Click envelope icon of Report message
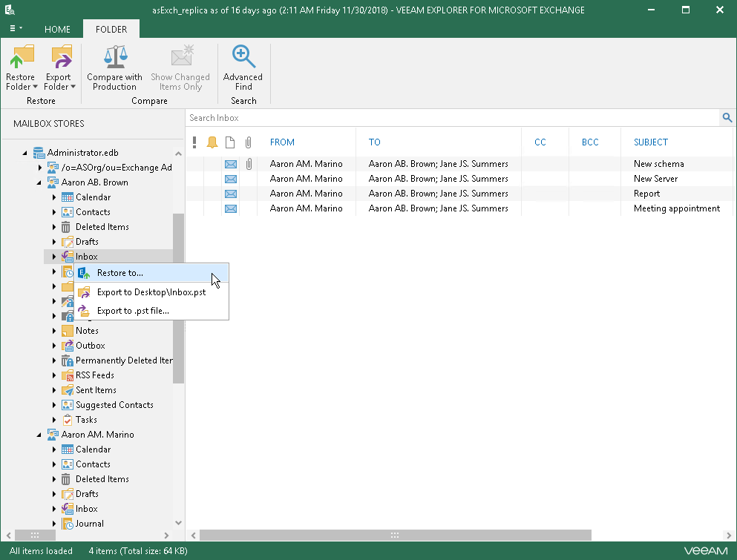This screenshot has width=737, height=560. click(230, 194)
